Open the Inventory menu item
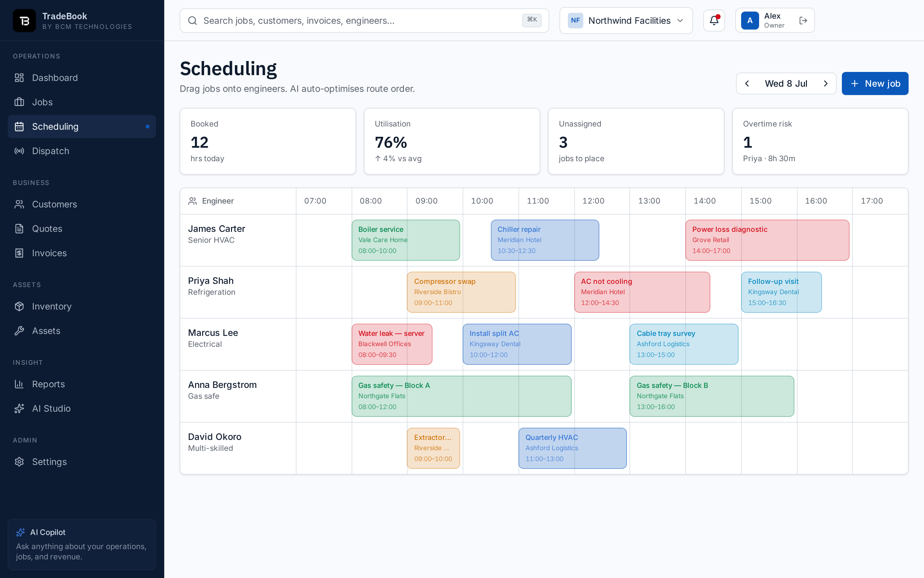This screenshot has height=578, width=924. [82, 307]
